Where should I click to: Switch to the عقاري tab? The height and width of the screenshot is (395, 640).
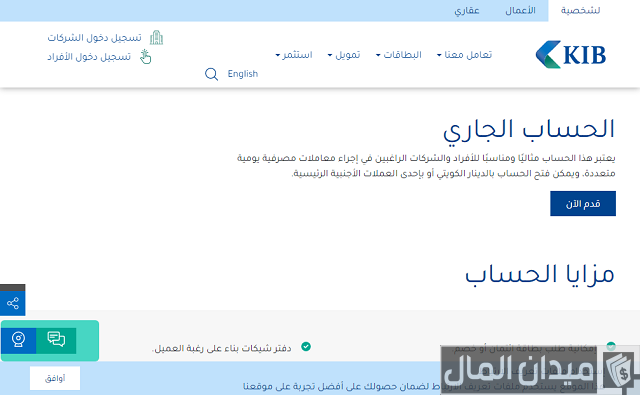point(467,11)
